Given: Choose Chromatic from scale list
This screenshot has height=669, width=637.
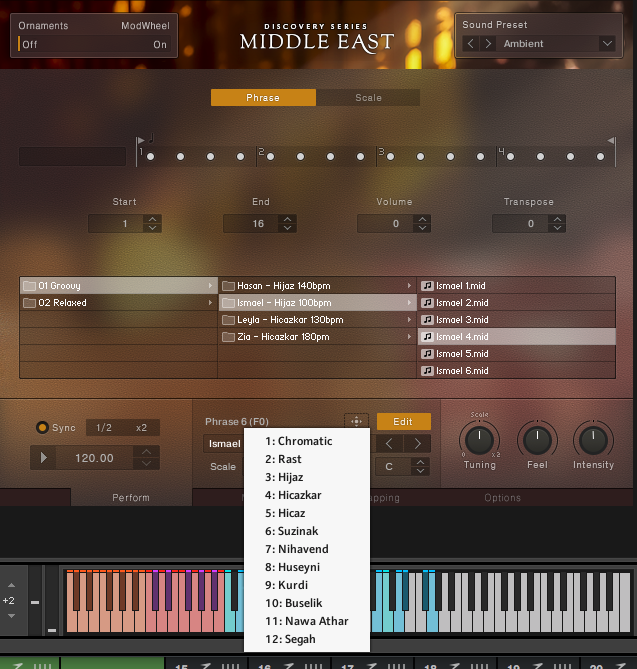Looking at the screenshot, I should pyautogui.click(x=307, y=441).
